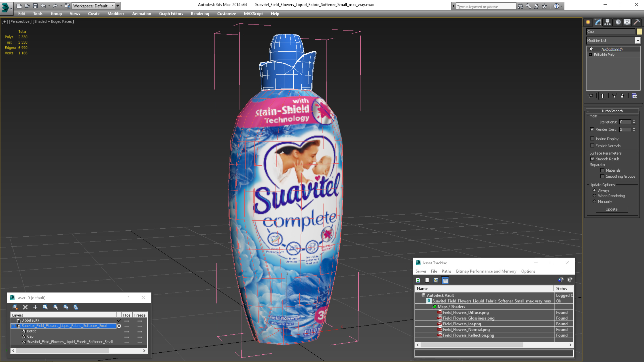This screenshot has height=362, width=644.
Task: Open the Create command panel tab
Action: (x=588, y=22)
